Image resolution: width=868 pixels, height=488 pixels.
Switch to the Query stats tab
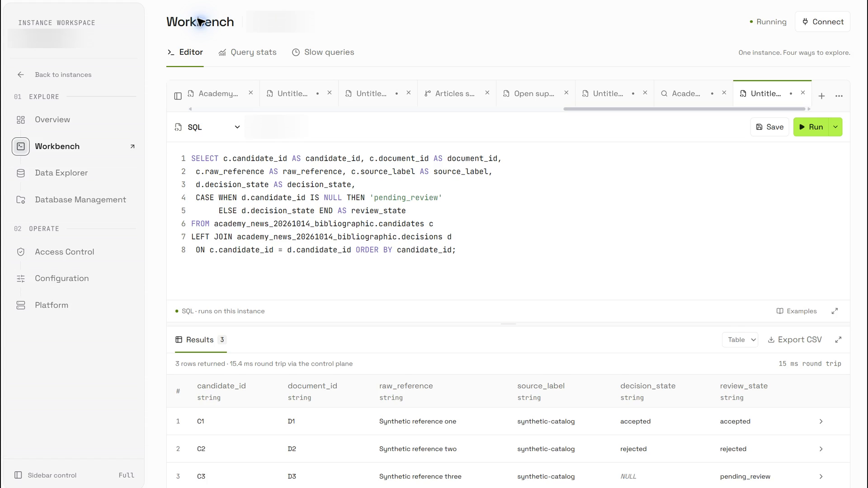[247, 52]
